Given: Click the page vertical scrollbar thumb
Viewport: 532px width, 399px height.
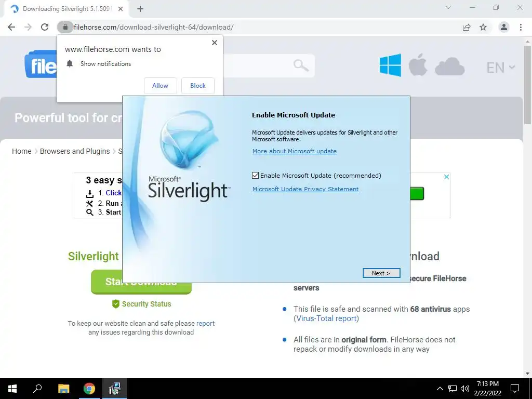Looking at the screenshot, I should coord(527,85).
